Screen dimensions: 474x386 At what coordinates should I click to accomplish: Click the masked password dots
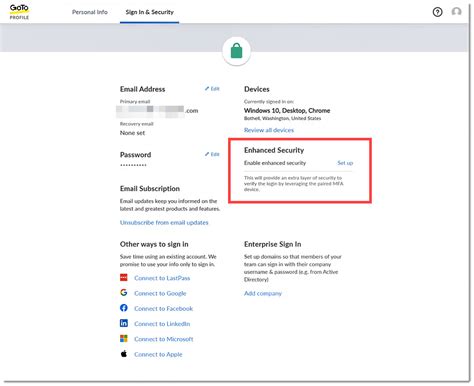pos(133,165)
